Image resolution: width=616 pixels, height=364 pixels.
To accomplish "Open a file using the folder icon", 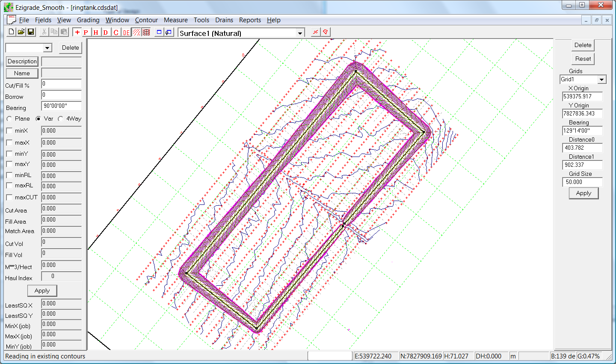I will click(21, 32).
